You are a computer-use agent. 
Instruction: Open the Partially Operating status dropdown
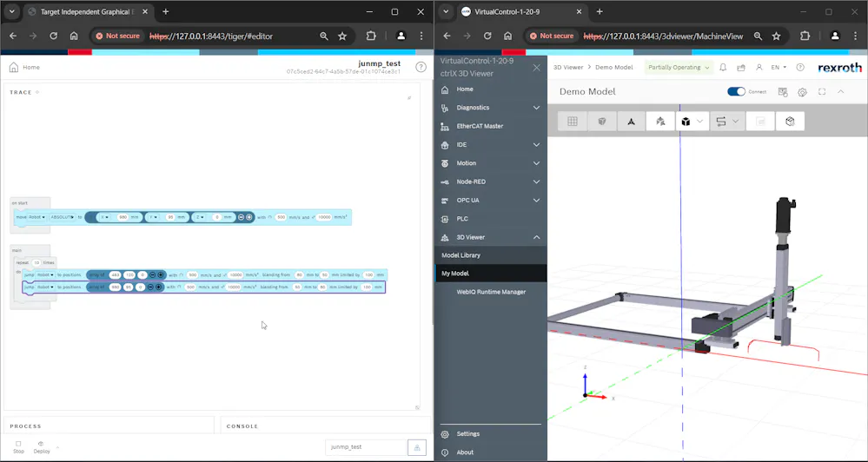[x=679, y=67]
